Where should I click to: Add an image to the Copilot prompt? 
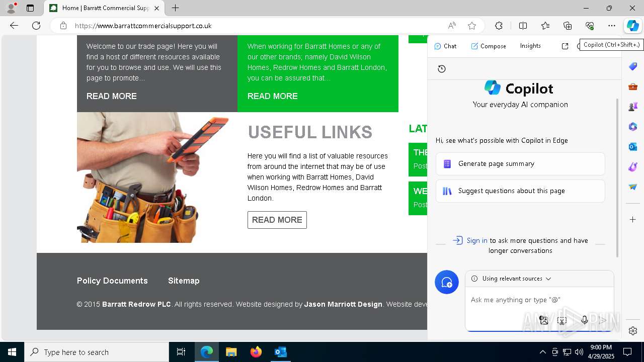544,320
